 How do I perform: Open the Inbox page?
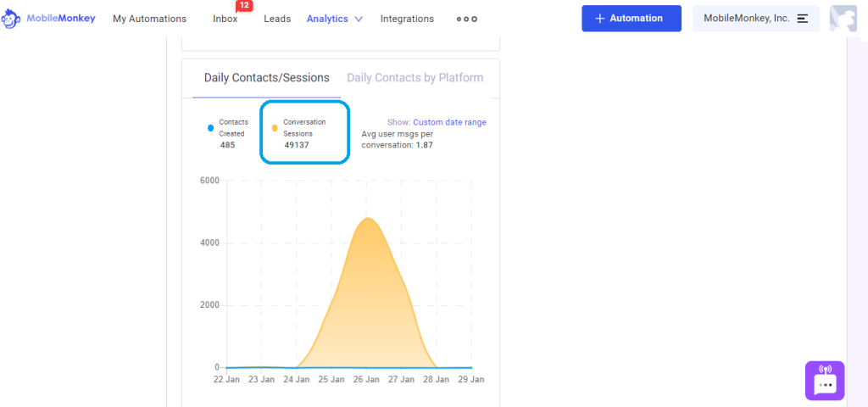(x=225, y=19)
